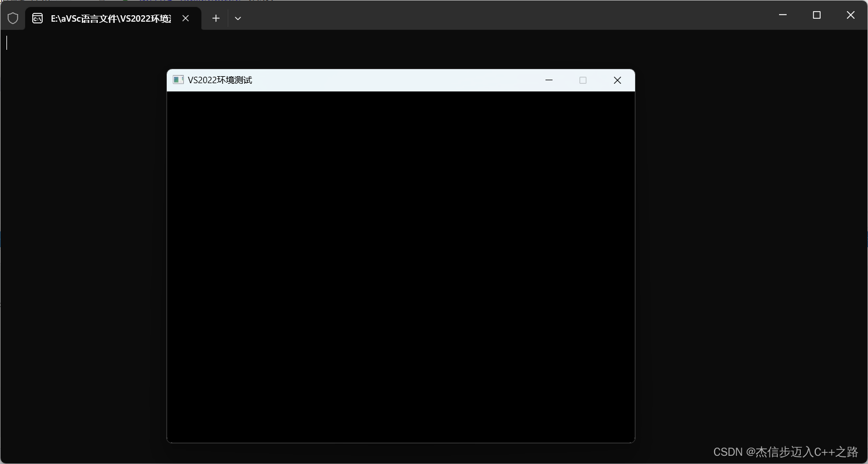Minimize the VS2022环境测试 window

549,80
